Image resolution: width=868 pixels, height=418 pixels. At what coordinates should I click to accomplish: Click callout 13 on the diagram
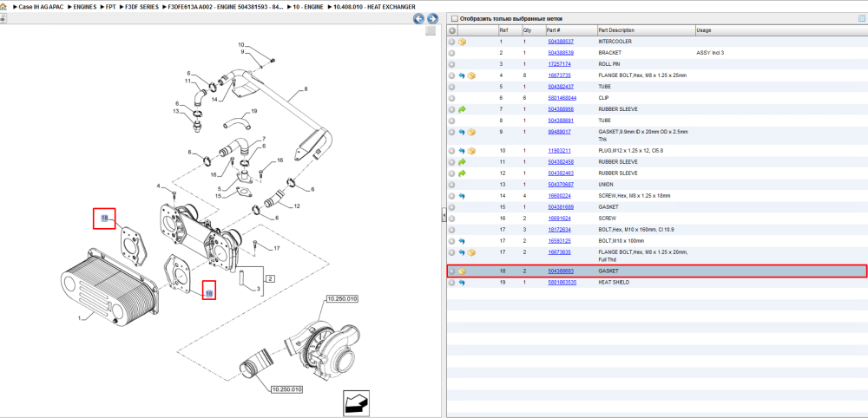(x=176, y=111)
